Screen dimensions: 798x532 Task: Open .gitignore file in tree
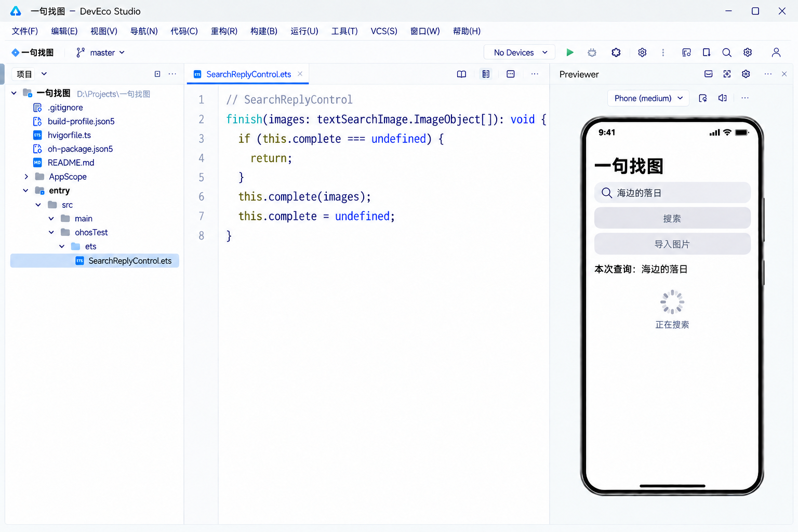[x=65, y=108]
